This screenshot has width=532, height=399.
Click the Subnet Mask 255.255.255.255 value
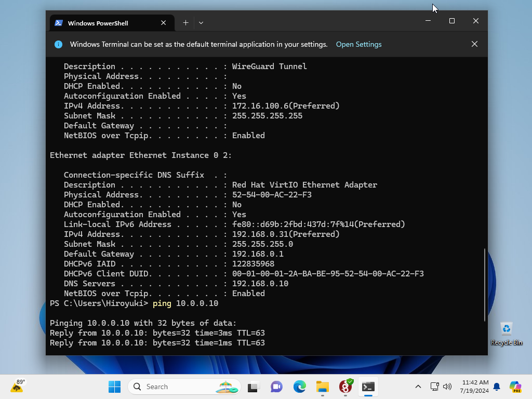pos(268,116)
